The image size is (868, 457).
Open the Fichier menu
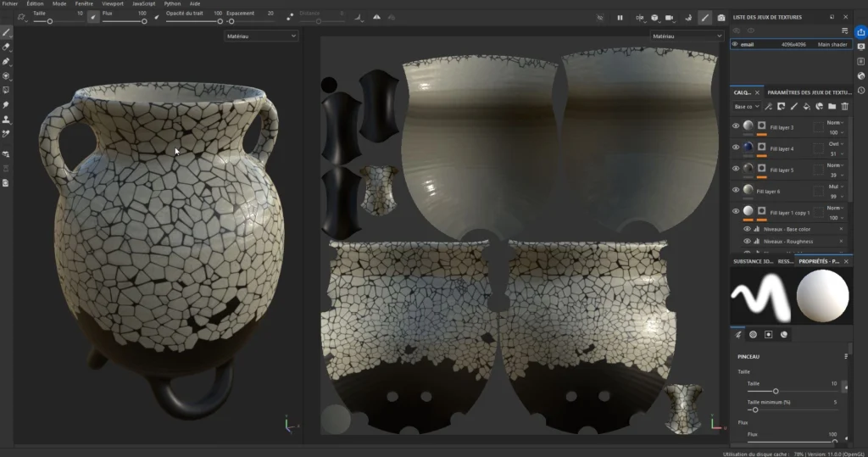point(10,4)
